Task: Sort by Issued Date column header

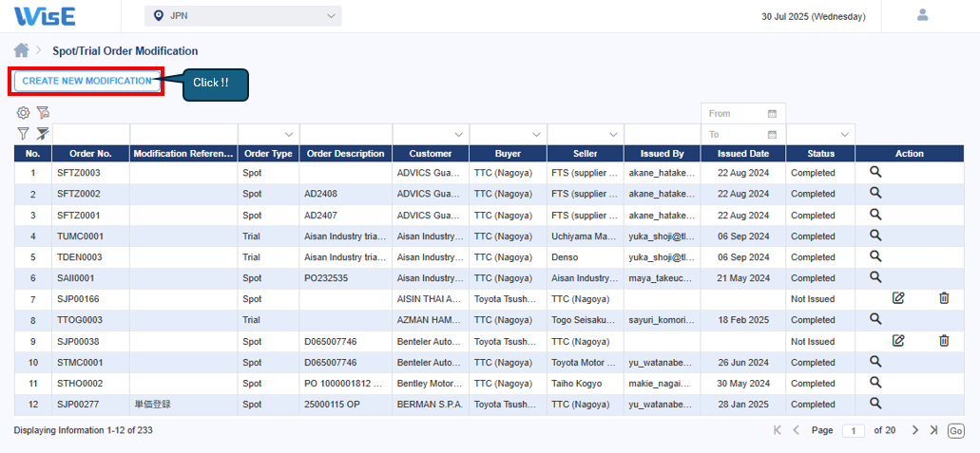Action: [743, 154]
